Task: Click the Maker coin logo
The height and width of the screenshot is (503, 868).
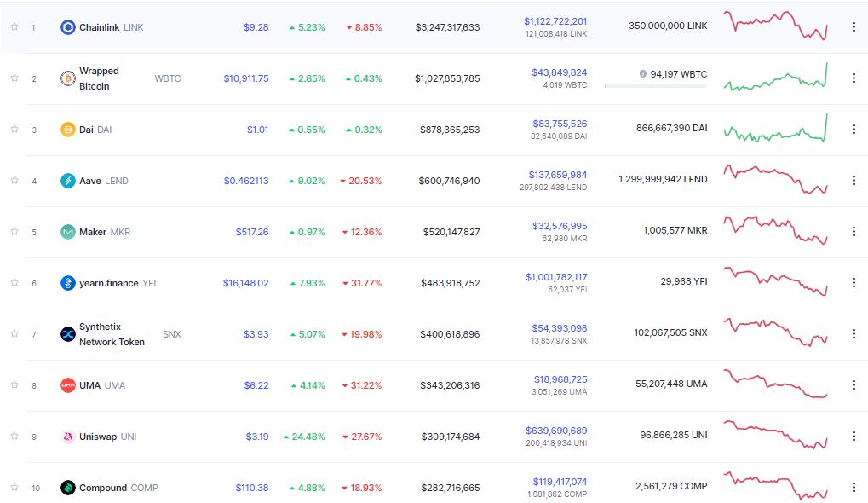Action: (67, 232)
